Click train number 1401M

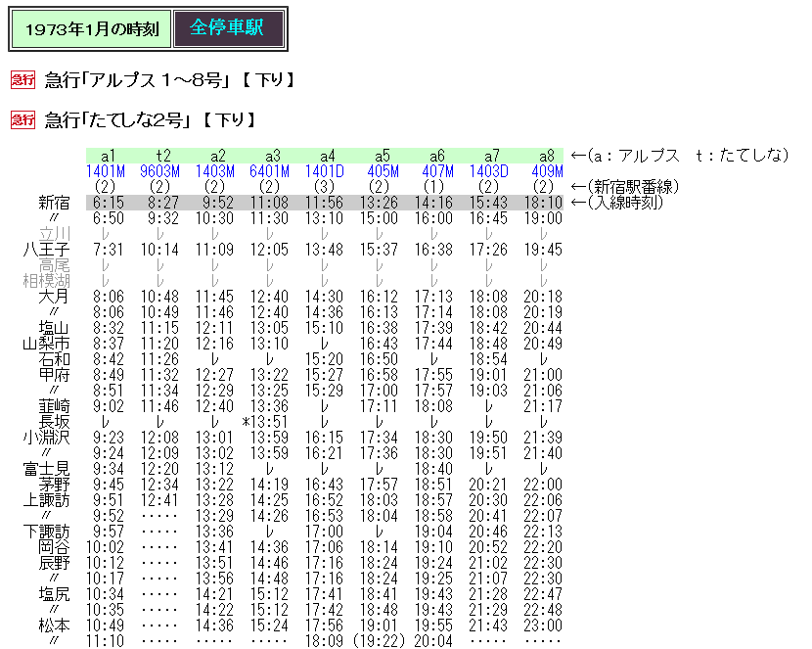tap(106, 171)
